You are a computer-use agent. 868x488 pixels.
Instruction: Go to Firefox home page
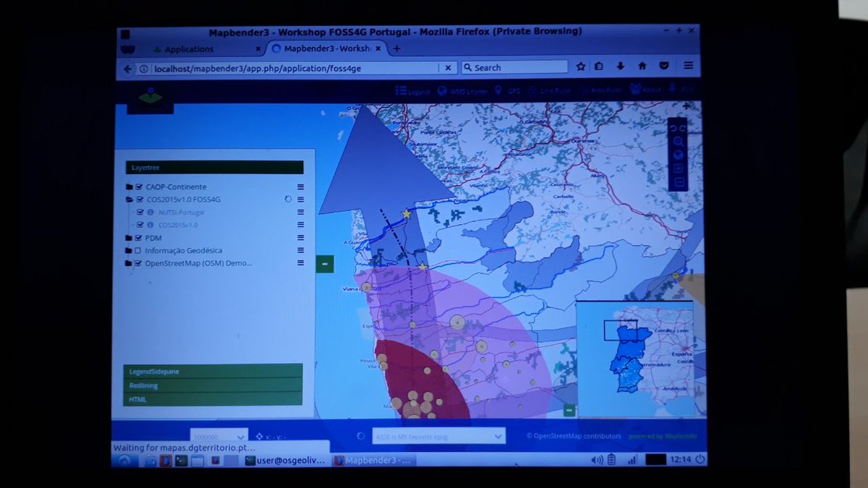tap(642, 67)
